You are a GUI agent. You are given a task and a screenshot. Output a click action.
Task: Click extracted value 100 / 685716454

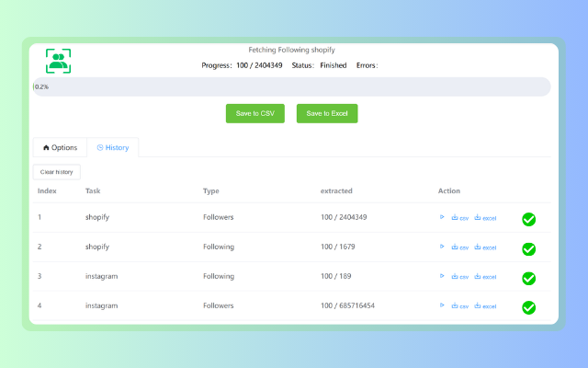(x=347, y=305)
